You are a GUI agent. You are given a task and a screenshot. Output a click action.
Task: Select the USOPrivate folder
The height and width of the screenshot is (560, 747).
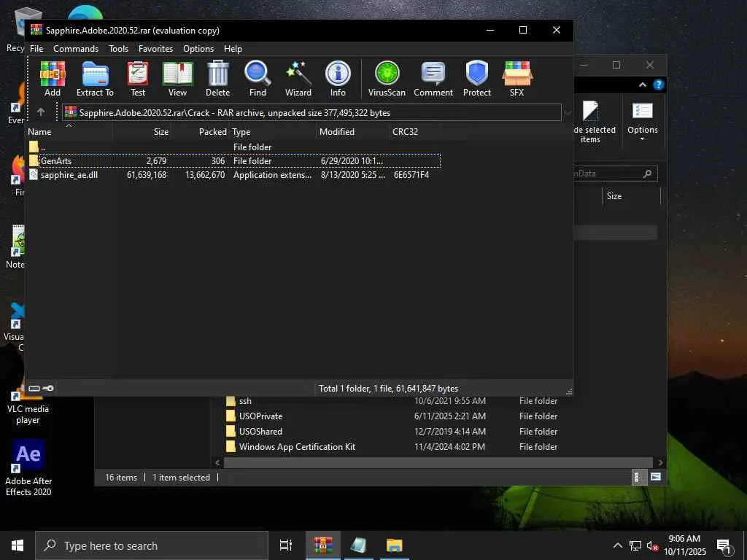[260, 416]
